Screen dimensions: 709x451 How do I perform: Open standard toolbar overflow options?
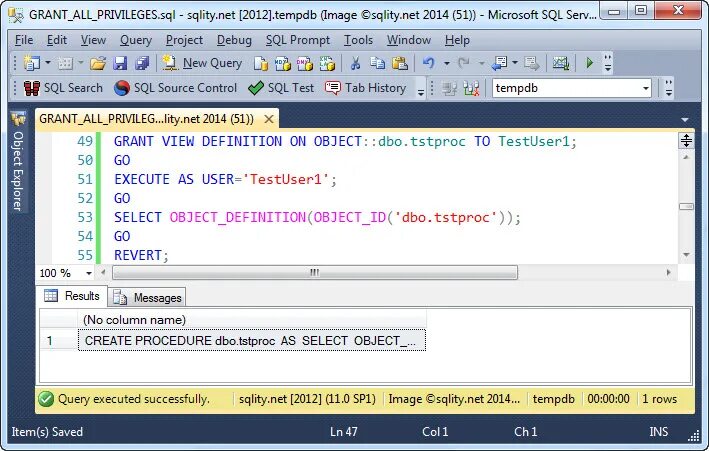[x=608, y=63]
